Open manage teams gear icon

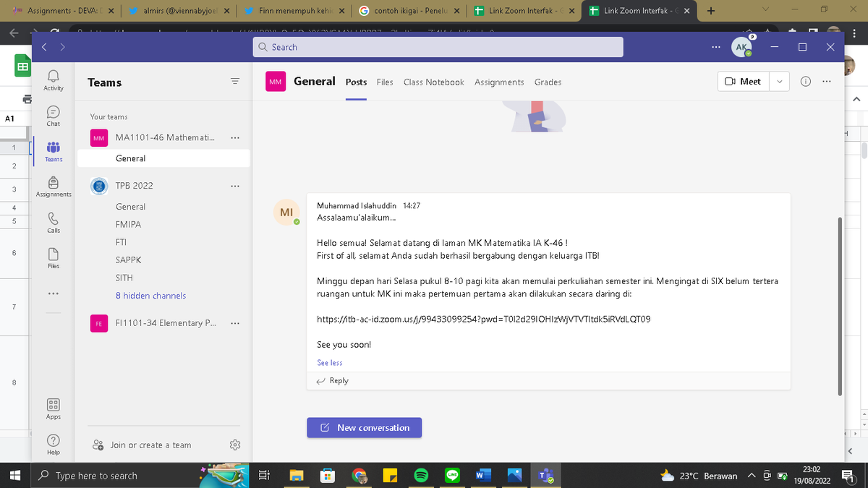click(234, 445)
